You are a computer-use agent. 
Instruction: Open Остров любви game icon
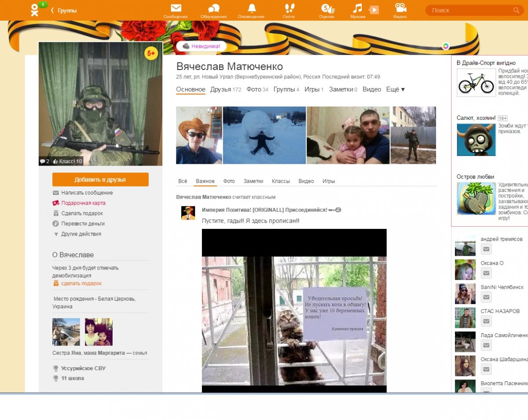(476, 199)
